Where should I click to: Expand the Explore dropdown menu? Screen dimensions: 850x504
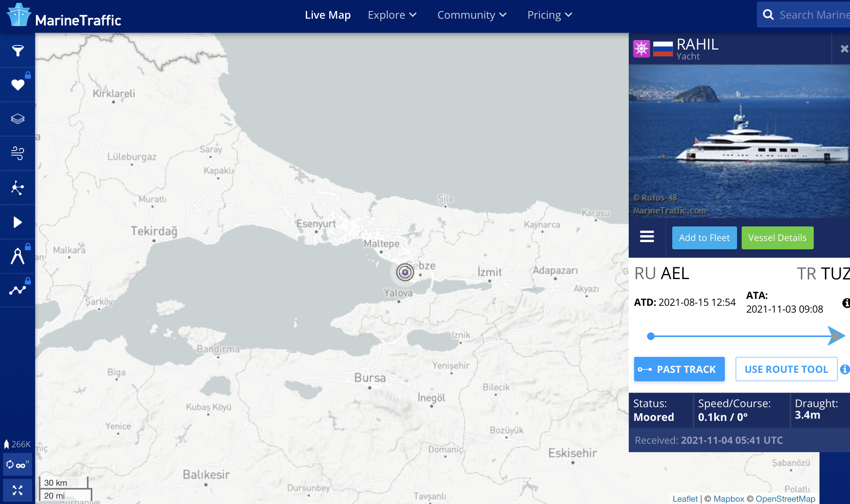[x=392, y=15]
